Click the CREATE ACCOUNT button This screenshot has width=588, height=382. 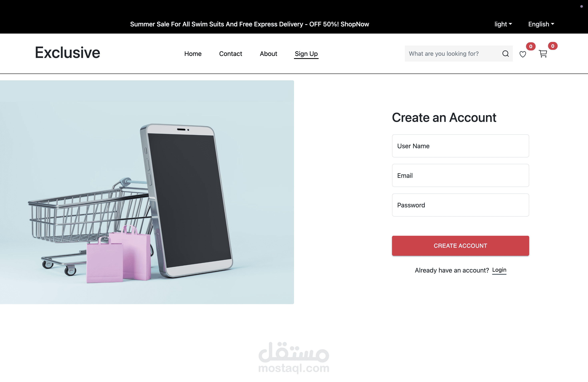[461, 246]
